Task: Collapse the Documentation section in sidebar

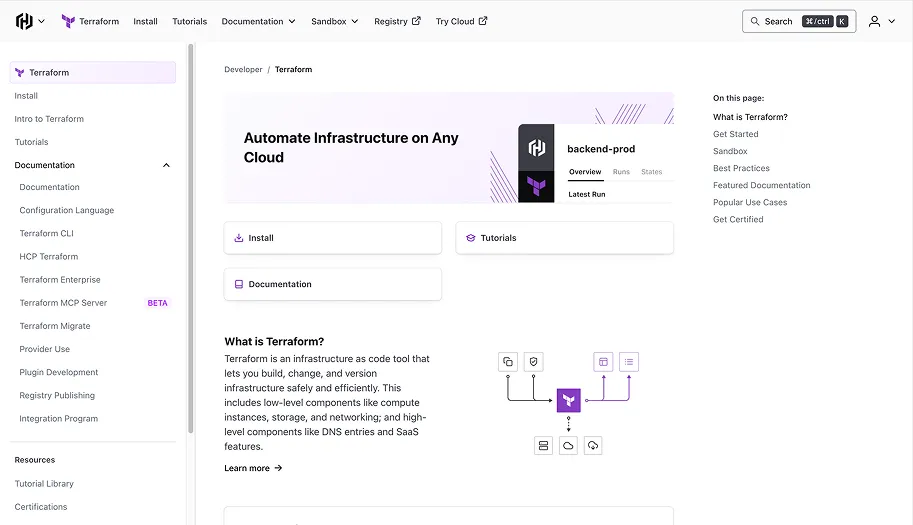Action: 166,165
